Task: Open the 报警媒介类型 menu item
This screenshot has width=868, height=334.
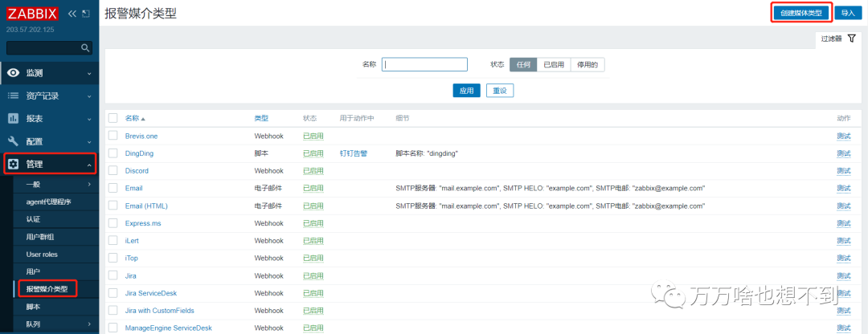Action: click(47, 289)
